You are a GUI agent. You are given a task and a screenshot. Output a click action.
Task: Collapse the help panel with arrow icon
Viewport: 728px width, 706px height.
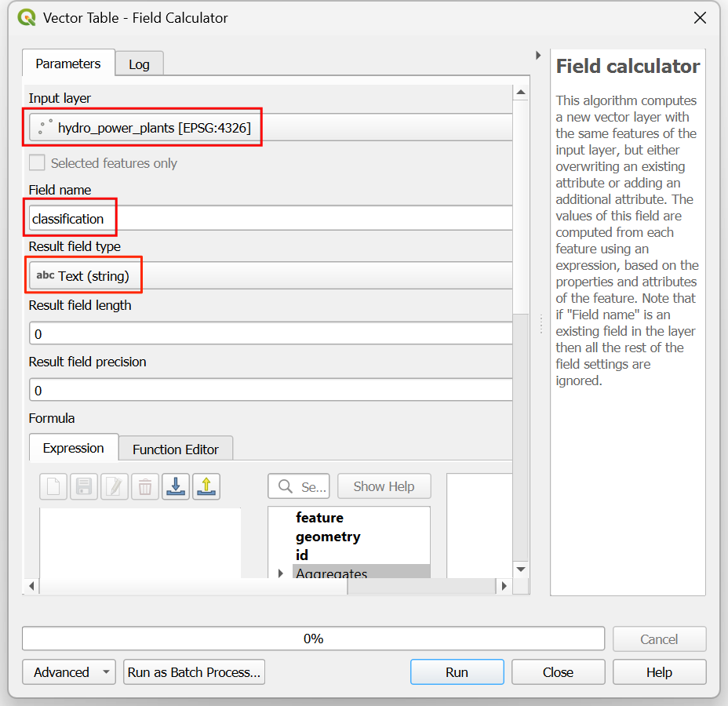tap(538, 55)
